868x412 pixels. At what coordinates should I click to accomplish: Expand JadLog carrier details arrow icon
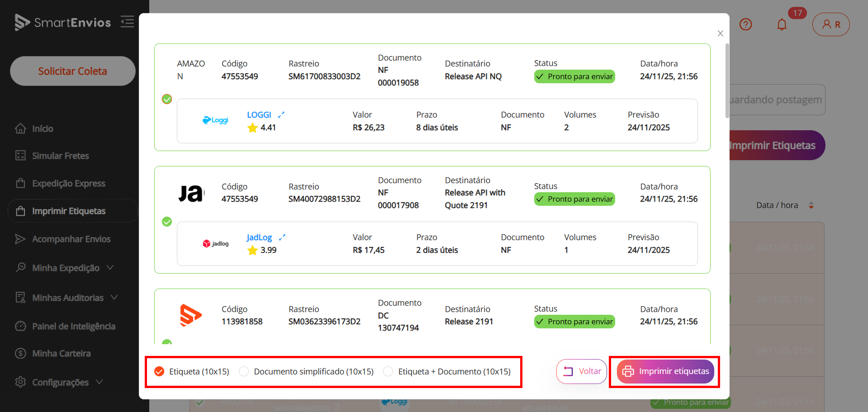[x=282, y=237]
